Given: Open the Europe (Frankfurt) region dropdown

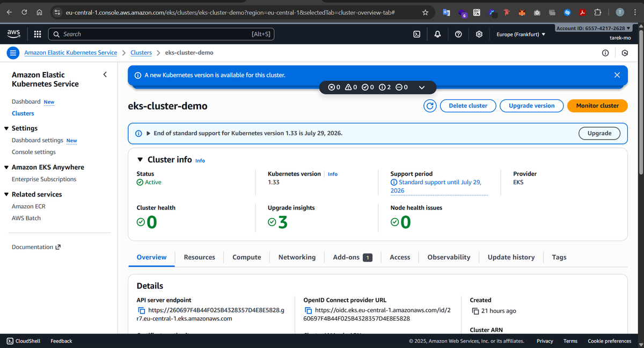Looking at the screenshot, I should tap(521, 34).
